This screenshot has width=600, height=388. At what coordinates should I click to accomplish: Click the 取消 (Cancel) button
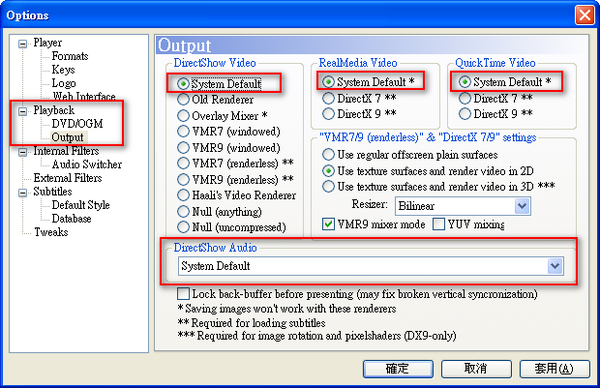pyautogui.click(x=476, y=369)
